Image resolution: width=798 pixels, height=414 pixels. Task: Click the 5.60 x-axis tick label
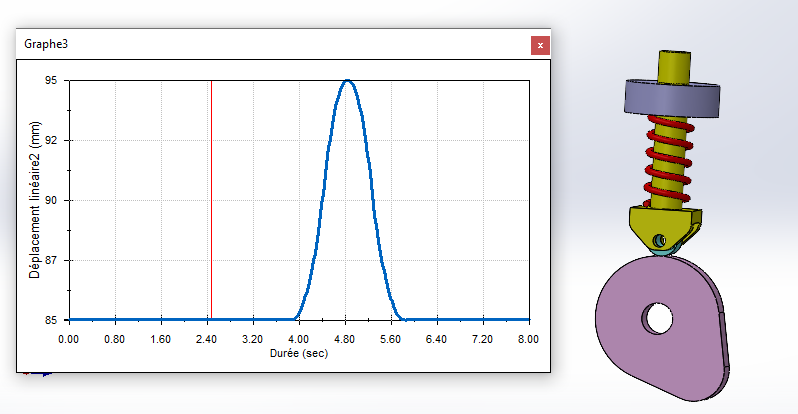pos(390,340)
